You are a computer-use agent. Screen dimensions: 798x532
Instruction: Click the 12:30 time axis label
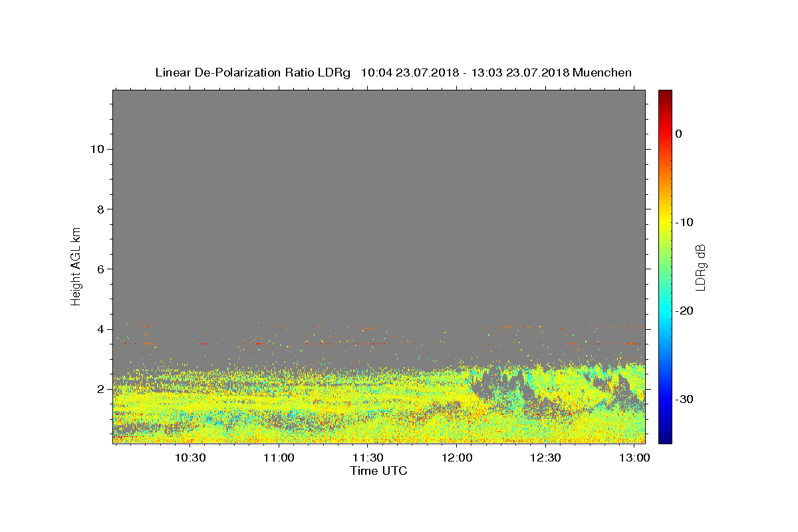point(545,458)
